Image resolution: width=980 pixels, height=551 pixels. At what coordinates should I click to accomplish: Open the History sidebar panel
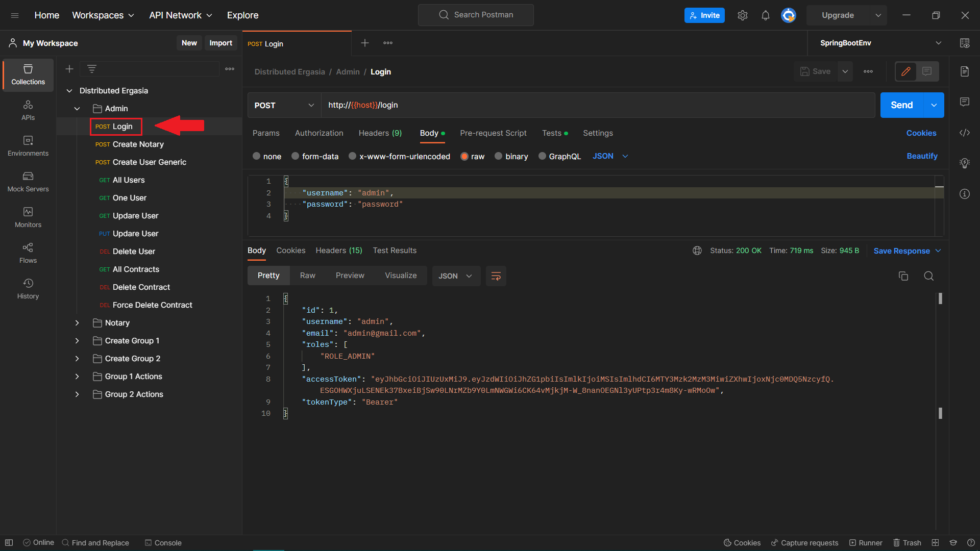[x=28, y=289]
